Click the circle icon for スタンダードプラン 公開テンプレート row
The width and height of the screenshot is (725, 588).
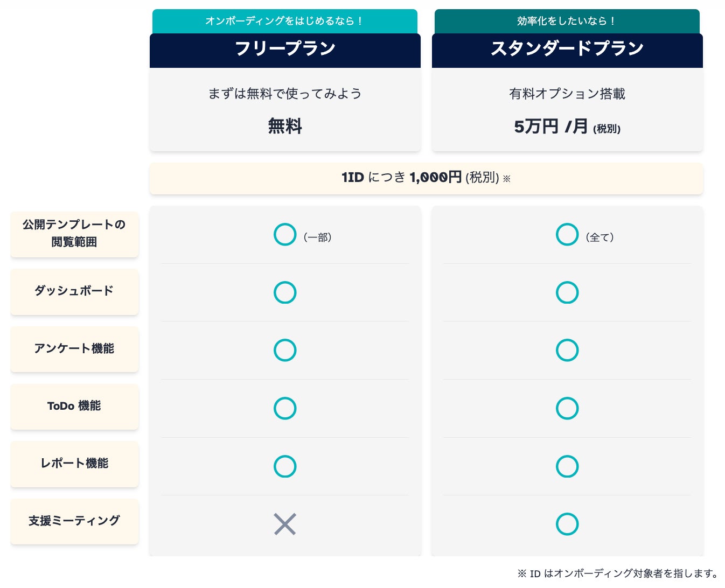pyautogui.click(x=567, y=234)
